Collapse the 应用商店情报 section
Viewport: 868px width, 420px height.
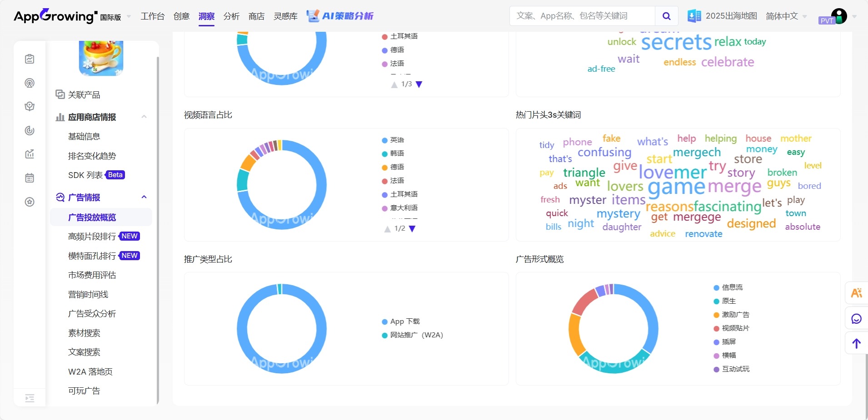coord(144,117)
